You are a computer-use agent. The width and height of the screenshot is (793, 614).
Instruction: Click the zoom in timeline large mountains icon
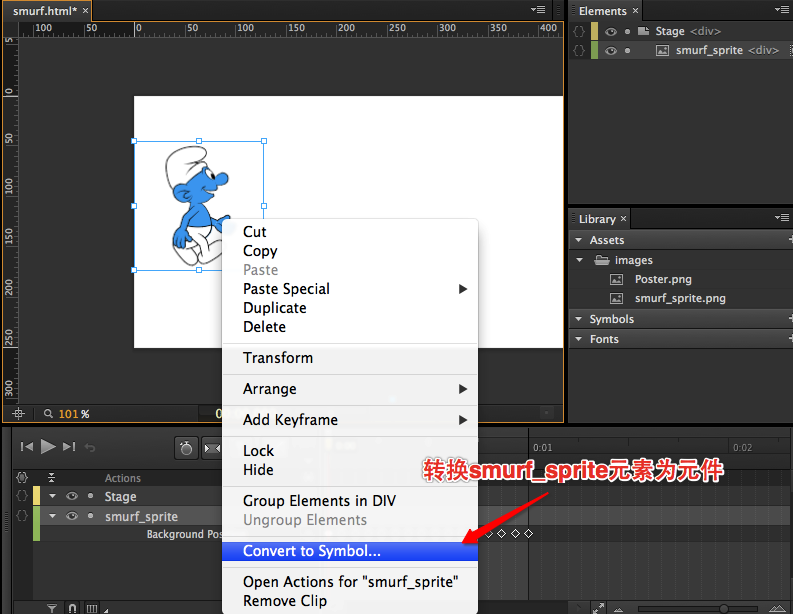coord(777,608)
